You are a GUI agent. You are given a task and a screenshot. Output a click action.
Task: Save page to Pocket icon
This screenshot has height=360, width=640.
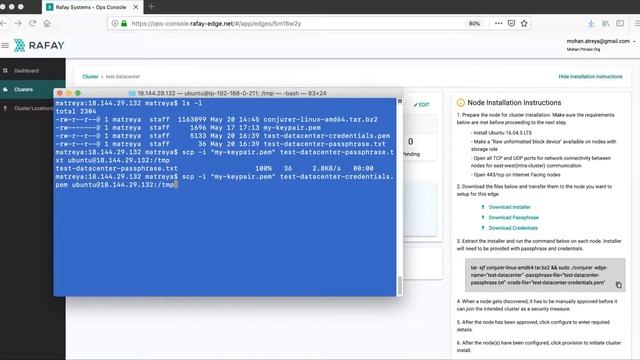[x=511, y=23]
